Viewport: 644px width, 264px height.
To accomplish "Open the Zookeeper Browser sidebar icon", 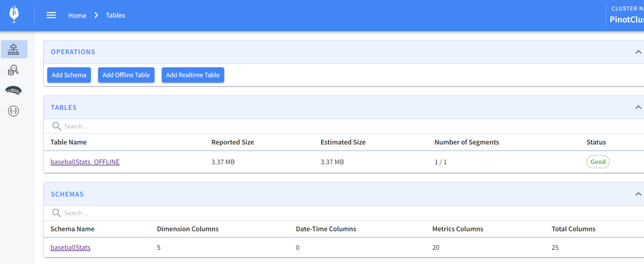I will 14,91.
